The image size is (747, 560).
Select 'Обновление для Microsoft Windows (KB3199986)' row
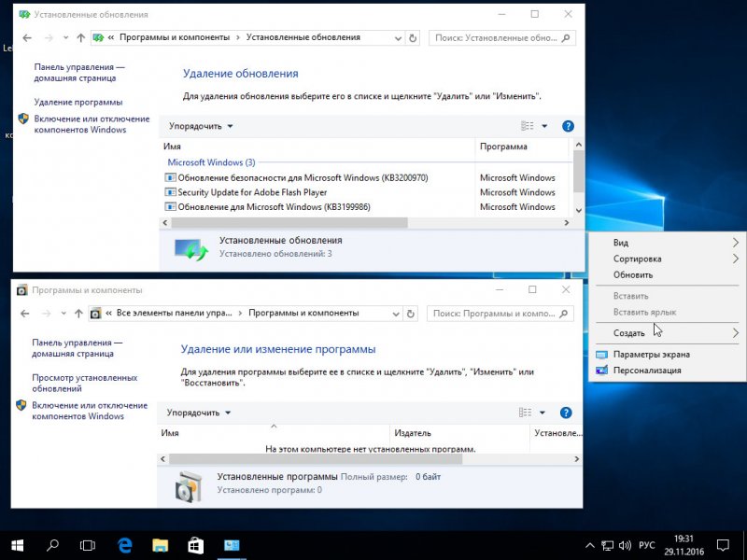(365, 207)
